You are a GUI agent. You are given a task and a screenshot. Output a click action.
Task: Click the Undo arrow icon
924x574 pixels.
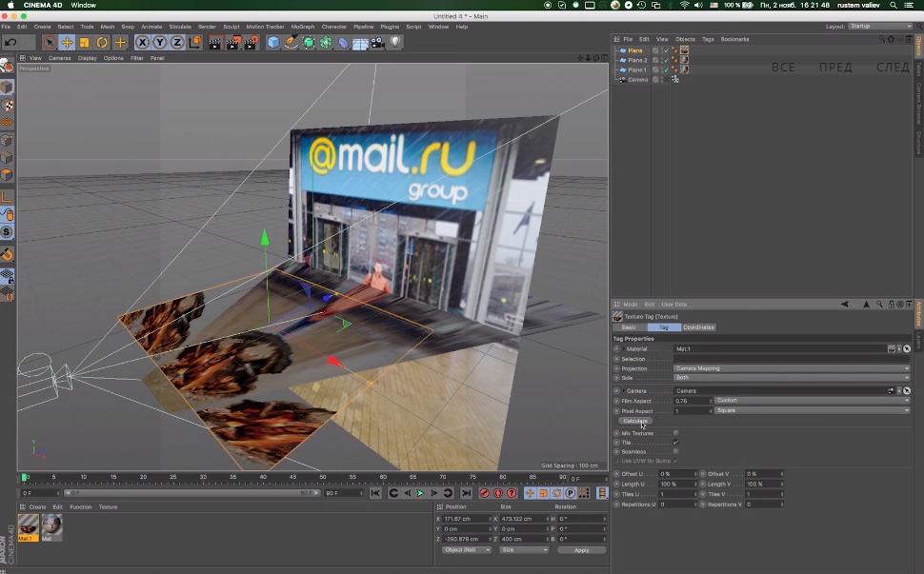tap(10, 43)
